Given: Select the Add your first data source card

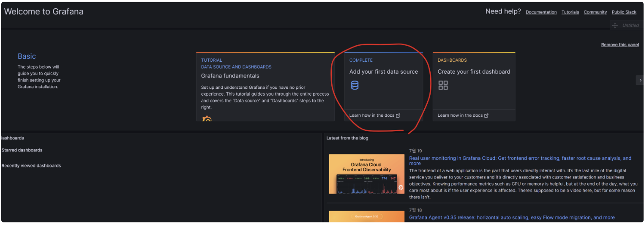Looking at the screenshot, I should [x=384, y=87].
